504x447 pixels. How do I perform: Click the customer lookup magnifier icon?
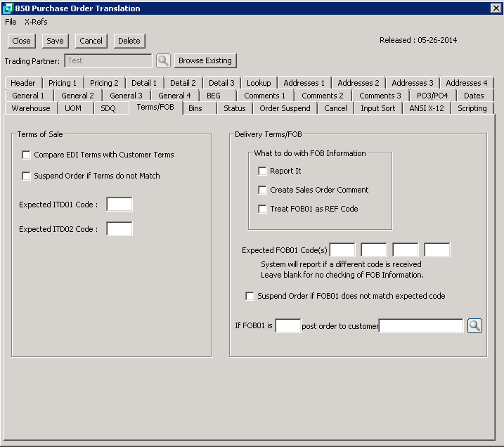[474, 325]
